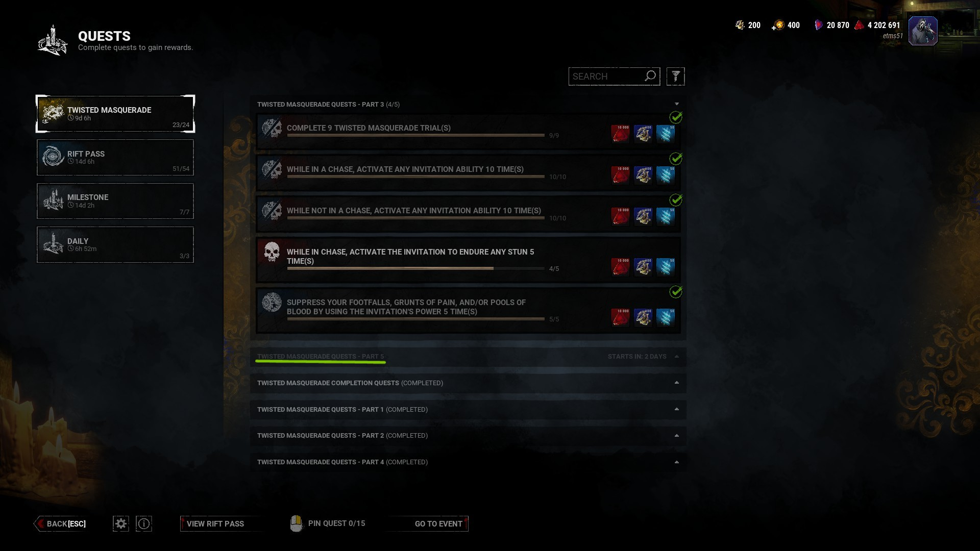Viewport: 980px width, 551px height.
Task: Click the skull icon on endure-stun quest
Action: pos(272,252)
